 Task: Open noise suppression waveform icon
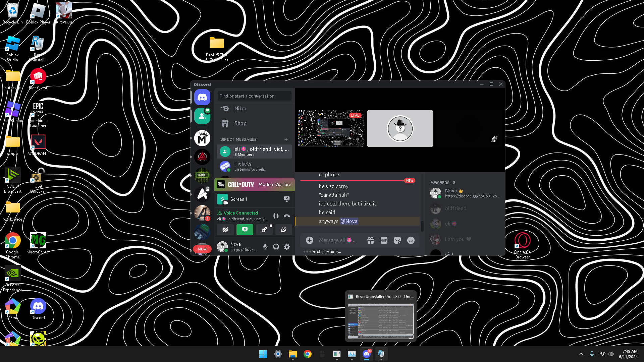point(276,216)
